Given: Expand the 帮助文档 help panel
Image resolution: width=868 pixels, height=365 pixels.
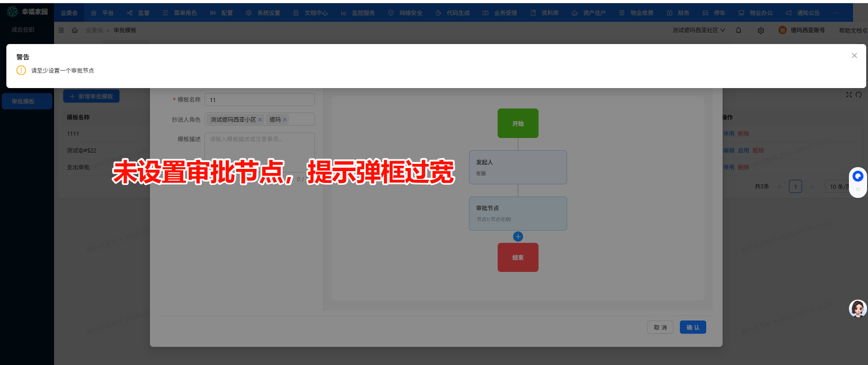Looking at the screenshot, I should (x=853, y=30).
